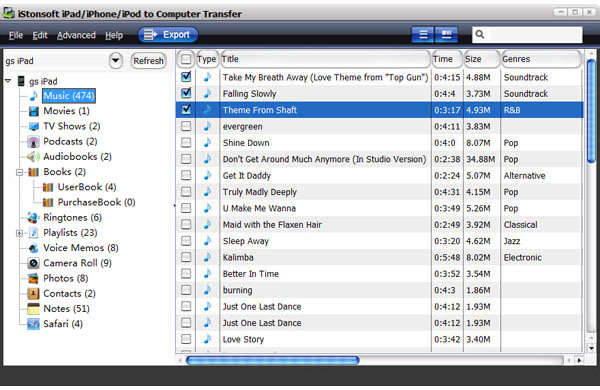Select the Don't Get Around Much Anymore title

324,159
